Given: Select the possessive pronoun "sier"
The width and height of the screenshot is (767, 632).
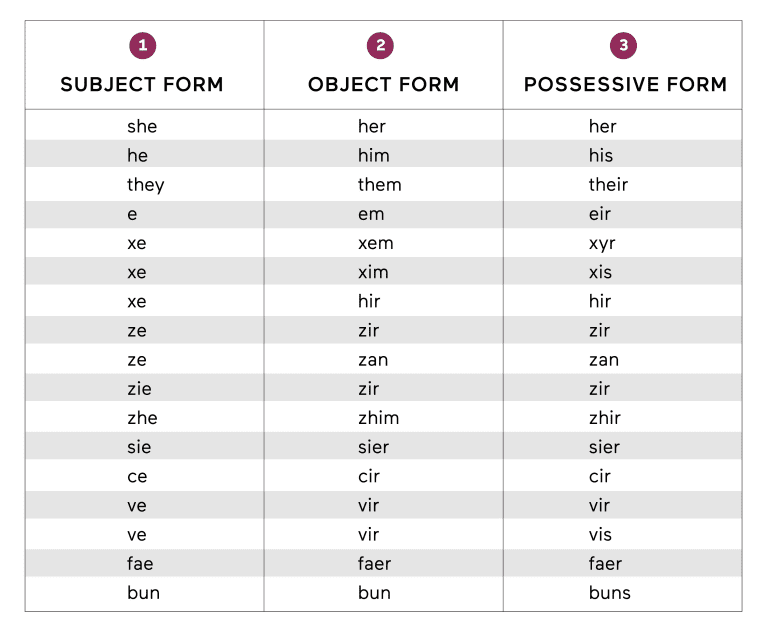Looking at the screenshot, I should click(604, 447).
